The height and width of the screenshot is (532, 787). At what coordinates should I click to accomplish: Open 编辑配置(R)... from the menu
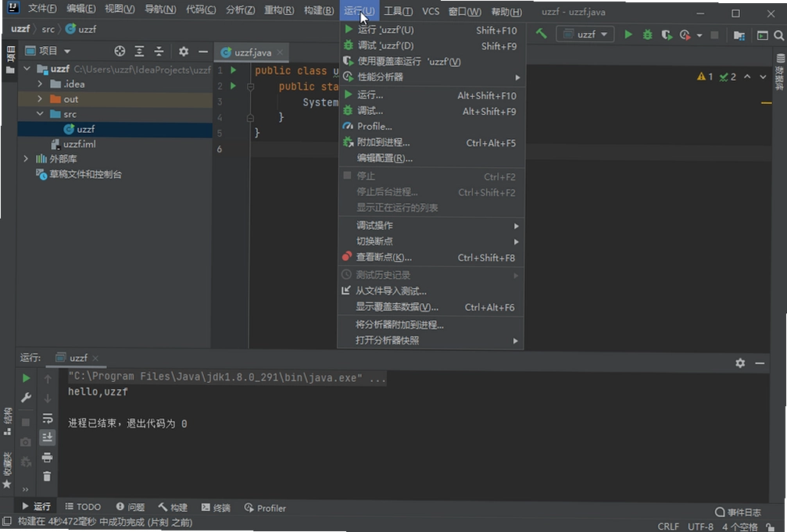[431, 158]
